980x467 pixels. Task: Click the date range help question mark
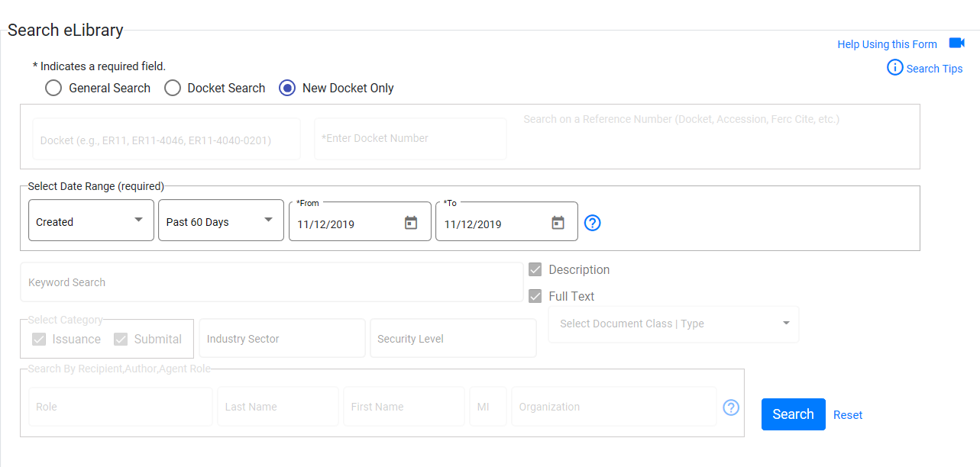tap(592, 223)
